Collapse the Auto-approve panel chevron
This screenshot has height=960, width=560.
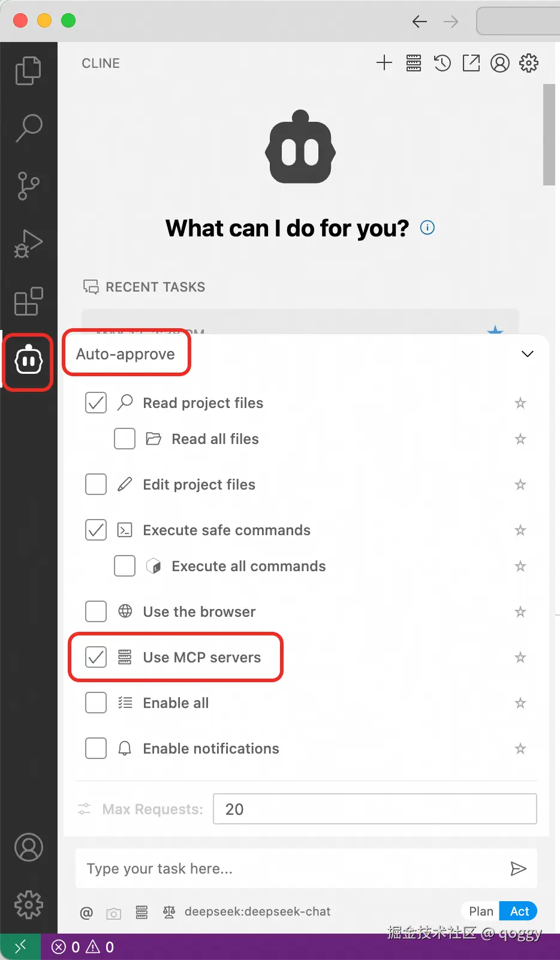pyautogui.click(x=528, y=354)
